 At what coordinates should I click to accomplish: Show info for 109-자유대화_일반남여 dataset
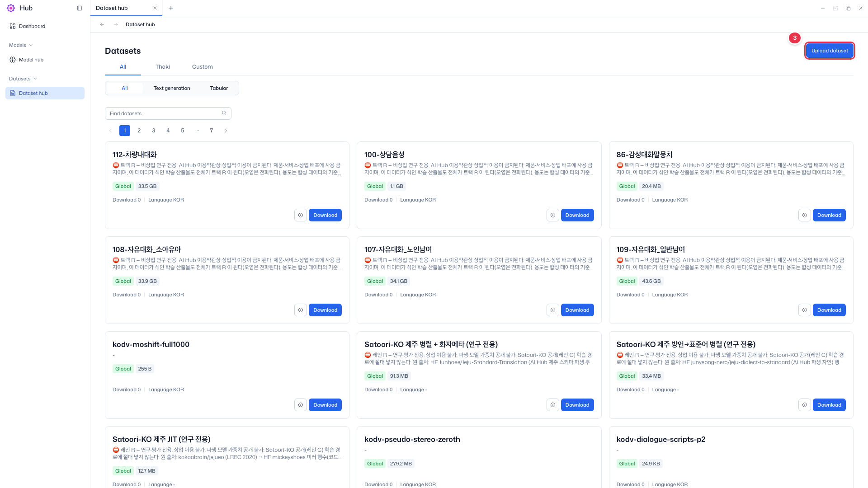[x=805, y=310]
